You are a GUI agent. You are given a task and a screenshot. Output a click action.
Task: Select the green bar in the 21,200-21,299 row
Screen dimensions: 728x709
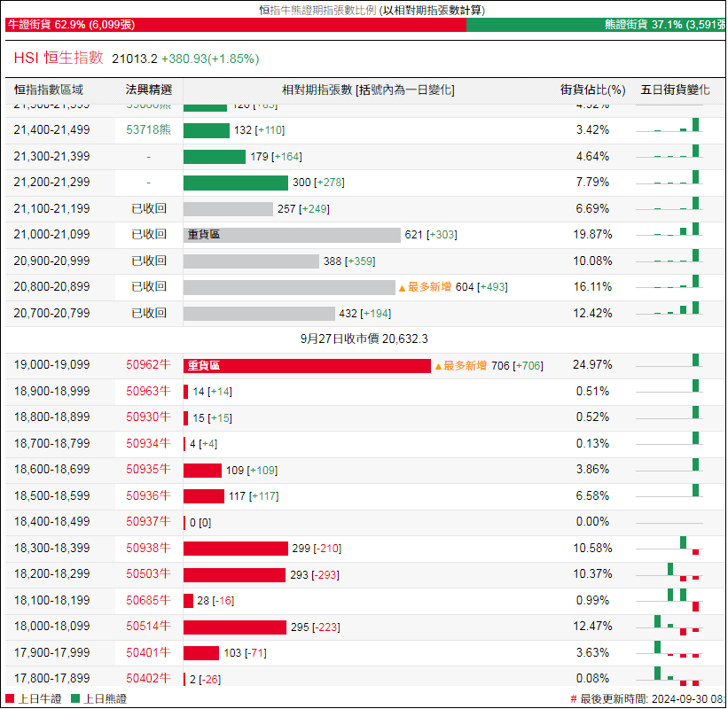235,183
